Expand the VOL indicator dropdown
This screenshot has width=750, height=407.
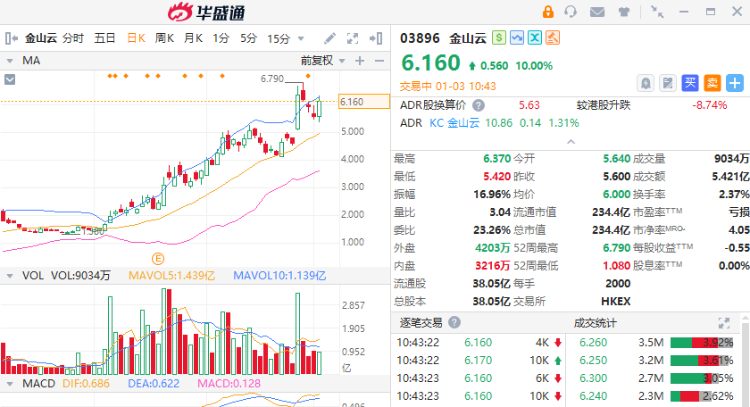click(x=10, y=276)
